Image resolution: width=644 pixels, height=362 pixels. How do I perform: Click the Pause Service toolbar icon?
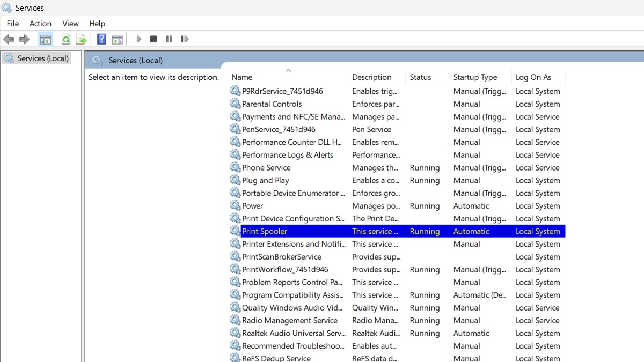click(x=169, y=39)
